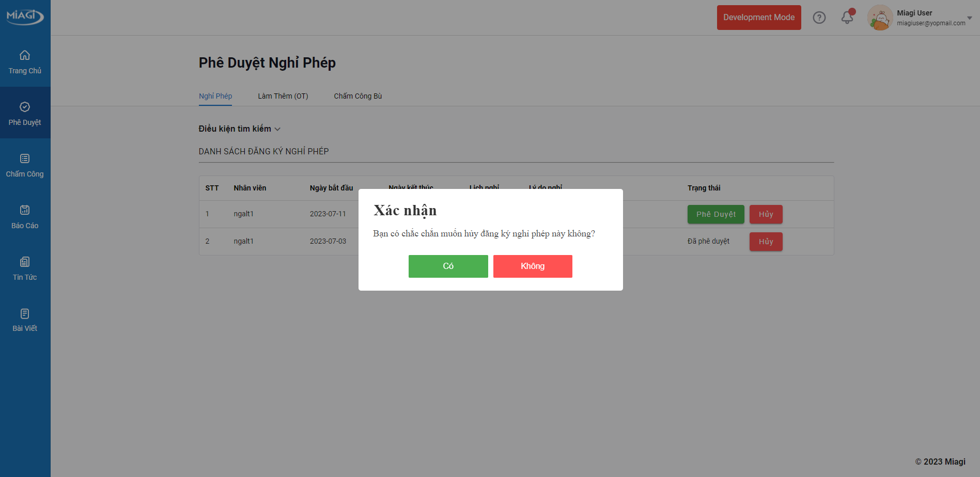Confirm cancellation with Có button
This screenshot has height=477, width=980.
(448, 266)
